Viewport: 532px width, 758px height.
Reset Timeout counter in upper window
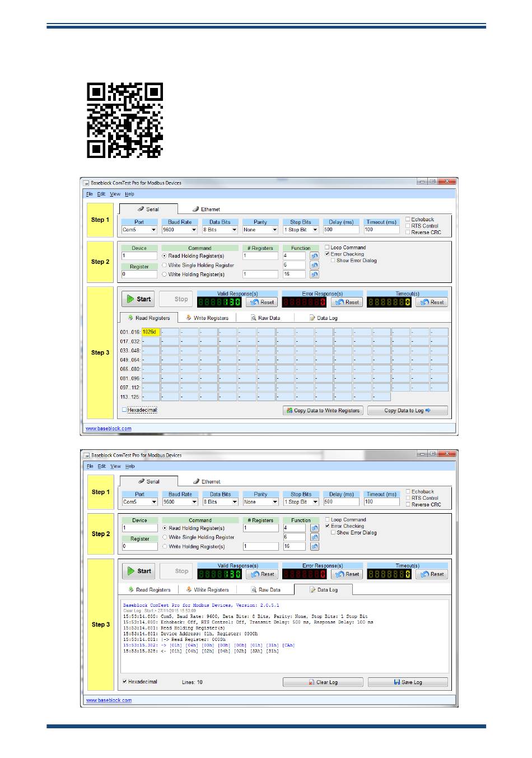432,302
